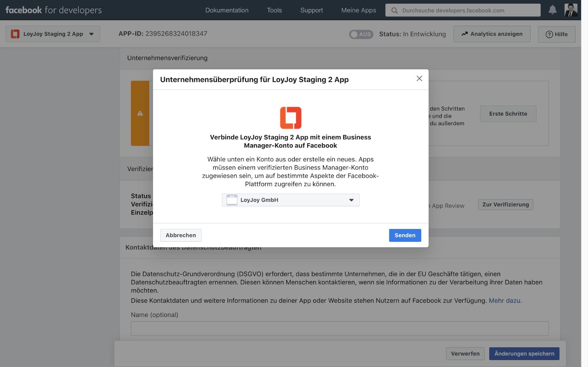Open the Dokumentation menu
This screenshot has height=367, width=588.
227,10
